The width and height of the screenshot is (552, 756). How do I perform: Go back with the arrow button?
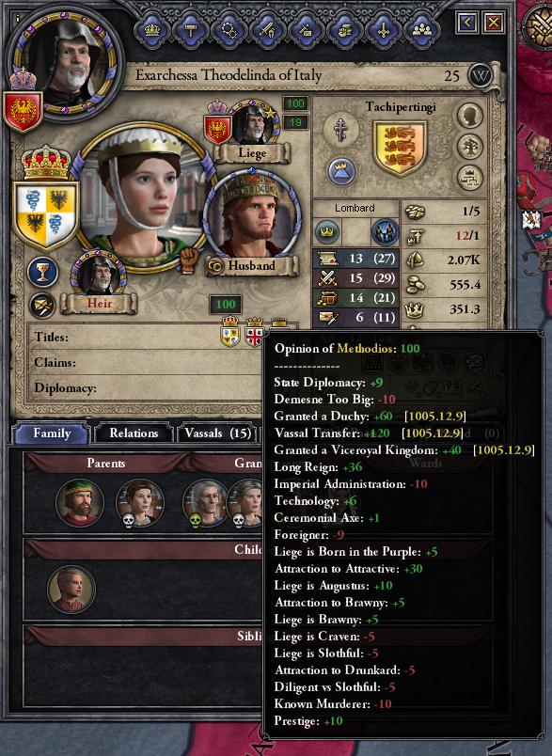pos(467,22)
